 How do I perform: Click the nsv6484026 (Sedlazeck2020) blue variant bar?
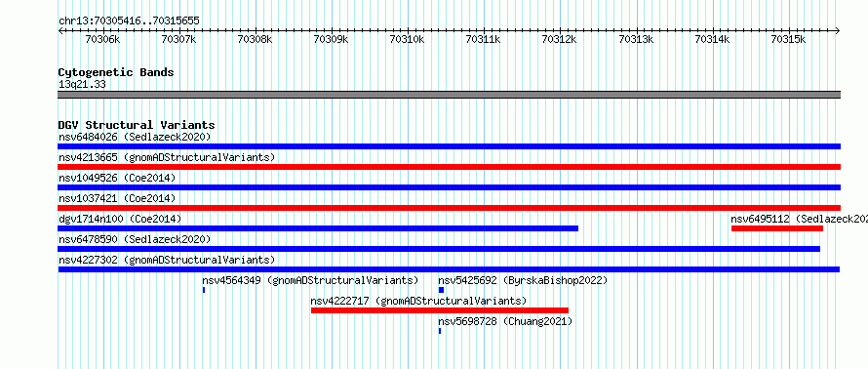tap(449, 146)
